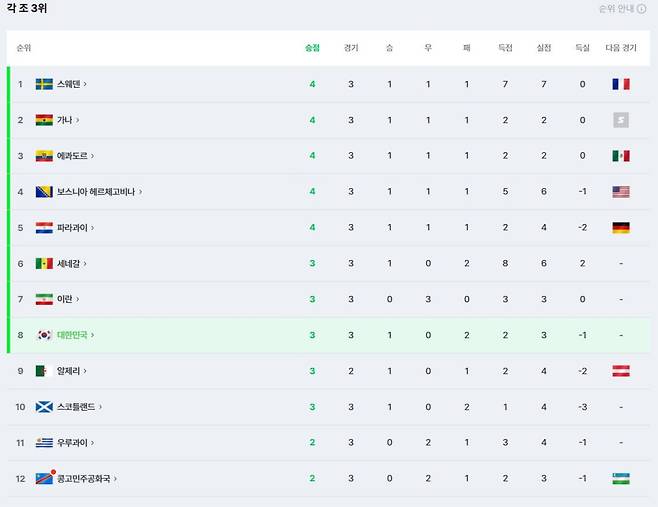The image size is (658, 507).
Task: Open the 세네갈 team row
Action: coord(329,264)
